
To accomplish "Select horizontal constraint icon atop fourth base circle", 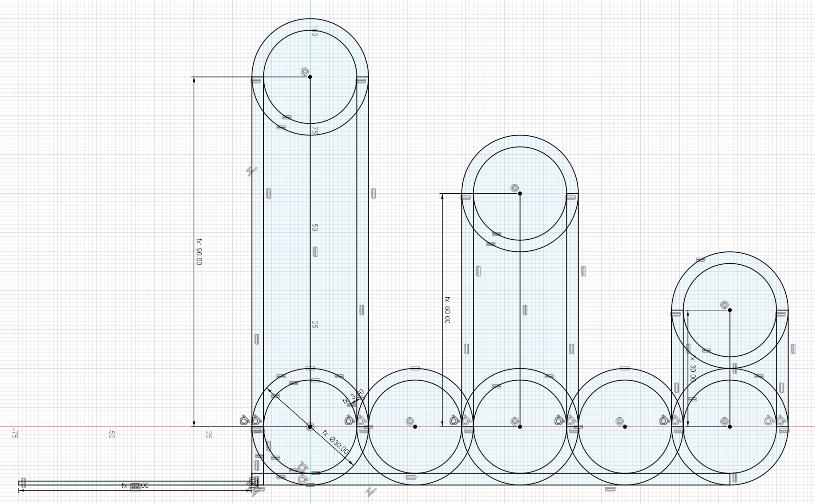I will tap(625, 369).
